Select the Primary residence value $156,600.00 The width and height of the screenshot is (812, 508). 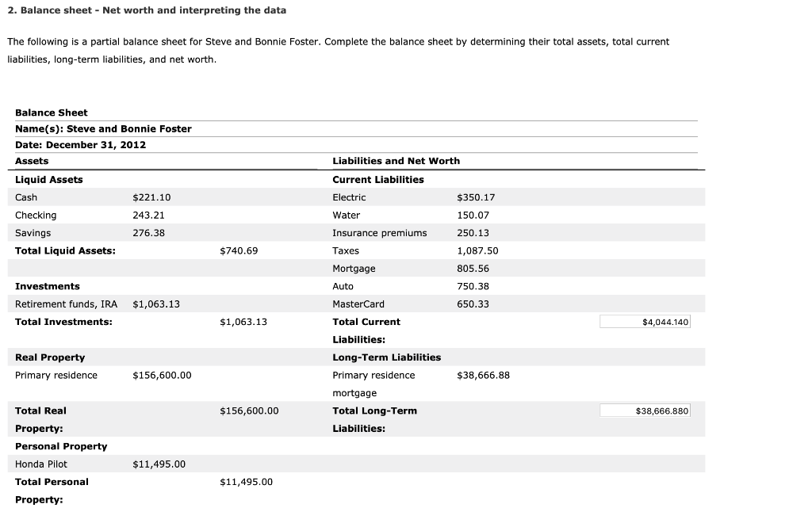(x=160, y=375)
